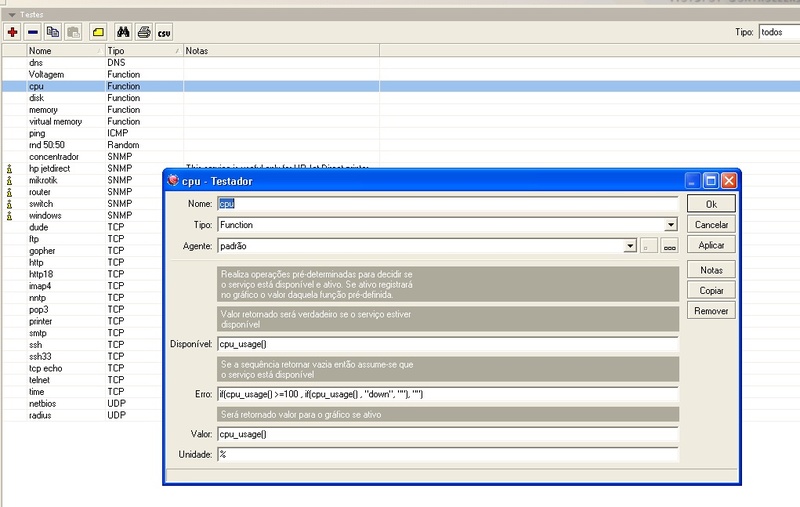
Task: Click the Erro formula input field
Action: pyautogui.click(x=447, y=394)
